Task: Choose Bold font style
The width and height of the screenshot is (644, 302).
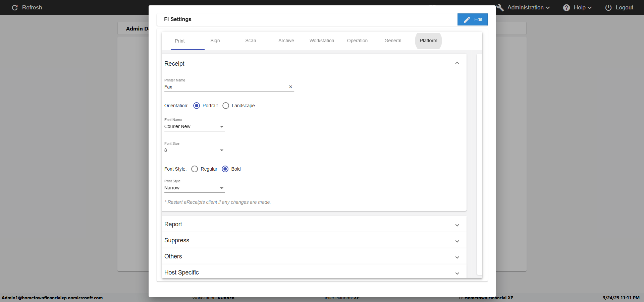Action: coord(225,169)
